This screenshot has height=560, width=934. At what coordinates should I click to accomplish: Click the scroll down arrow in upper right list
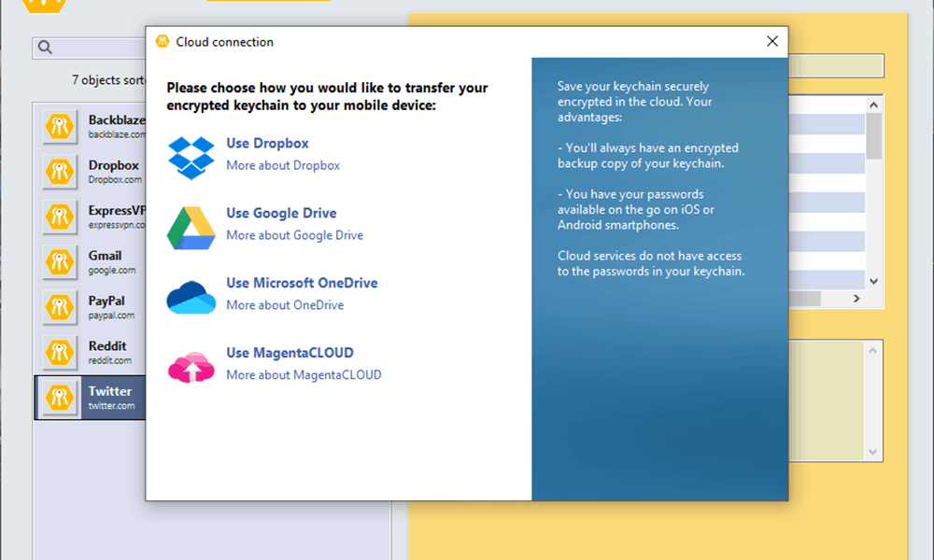[x=874, y=282]
